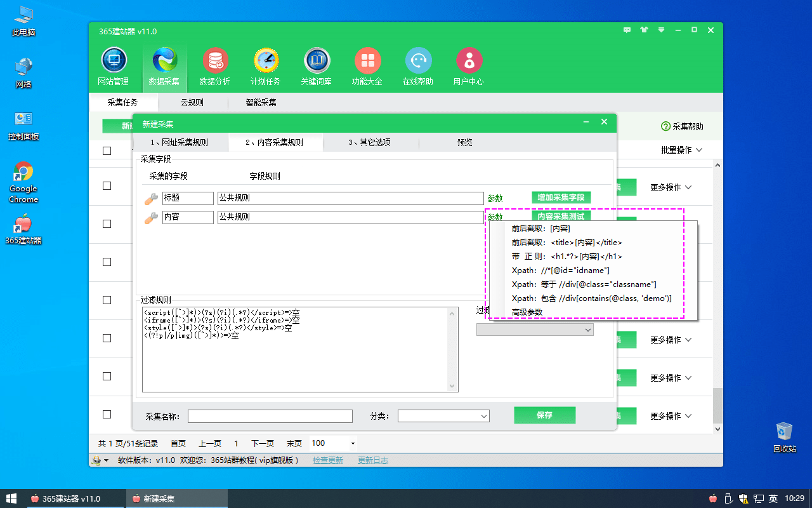
Task: Switch to the 智能采集 tab
Action: 261,102
